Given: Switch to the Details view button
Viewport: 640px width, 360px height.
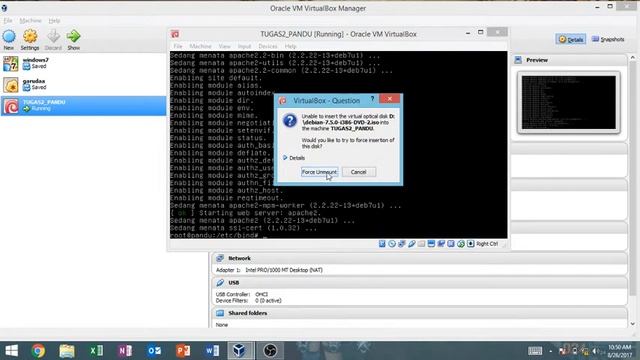Looking at the screenshot, I should point(571,39).
